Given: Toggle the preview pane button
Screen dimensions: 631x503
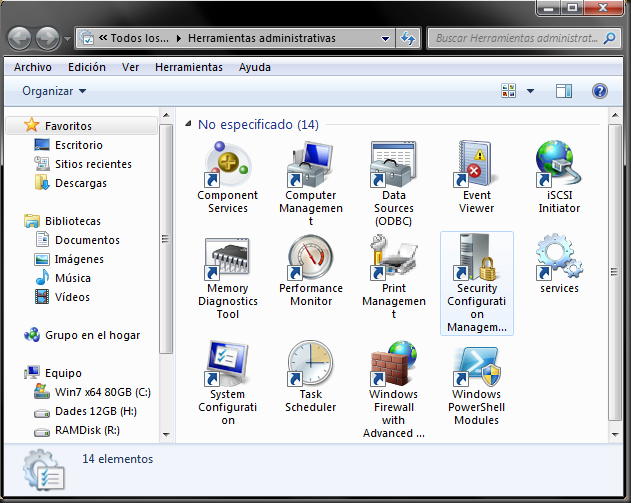Looking at the screenshot, I should [x=564, y=91].
